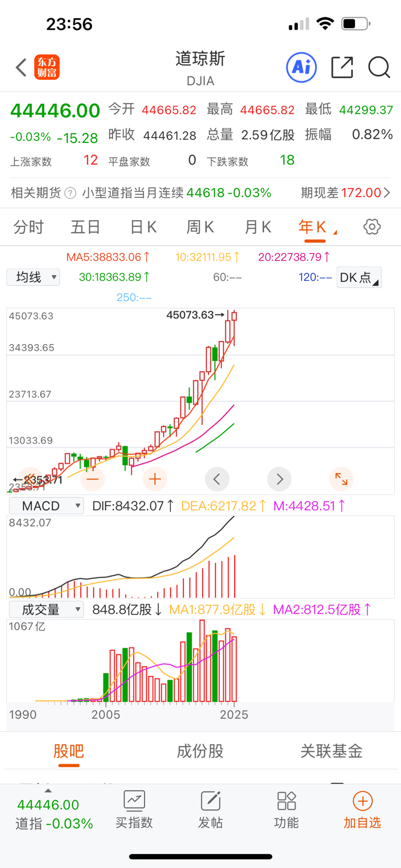Tap MA5:38833.06 label
Screen dimensions: 401x868
pyautogui.click(x=108, y=257)
